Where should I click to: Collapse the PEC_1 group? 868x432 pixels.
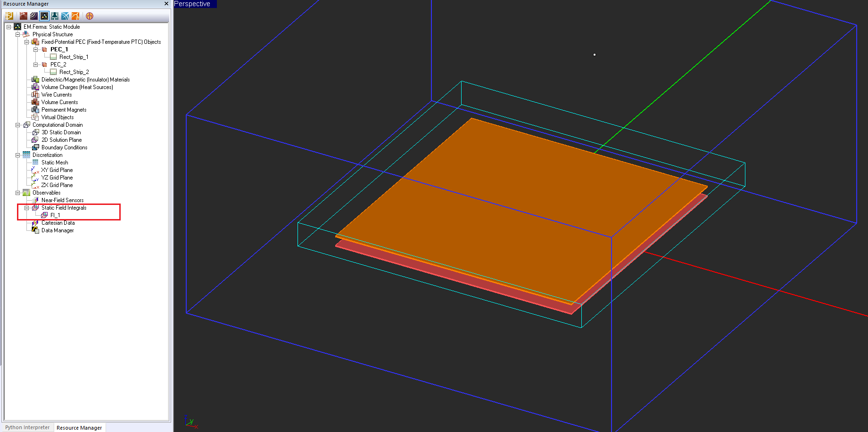35,49
